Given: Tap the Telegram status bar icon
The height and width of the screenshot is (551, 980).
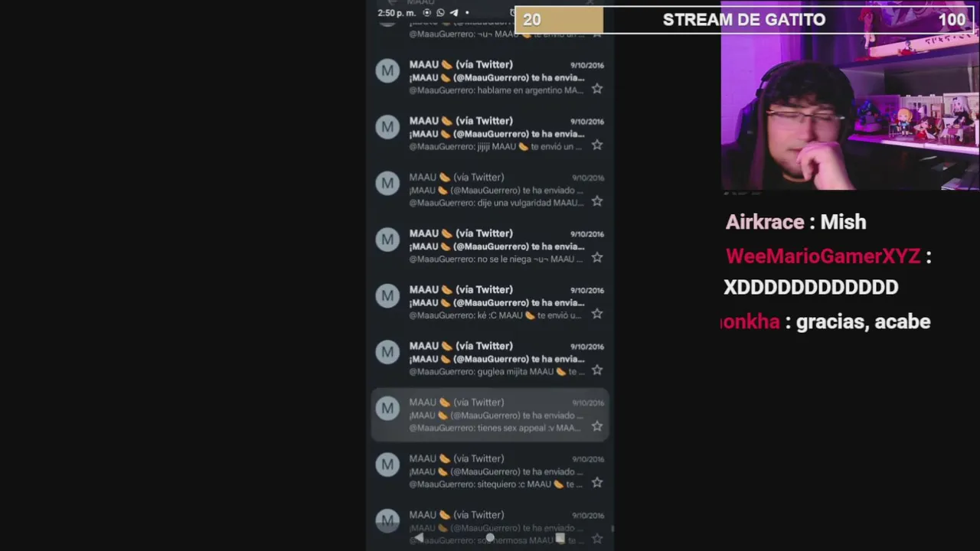Looking at the screenshot, I should [453, 13].
